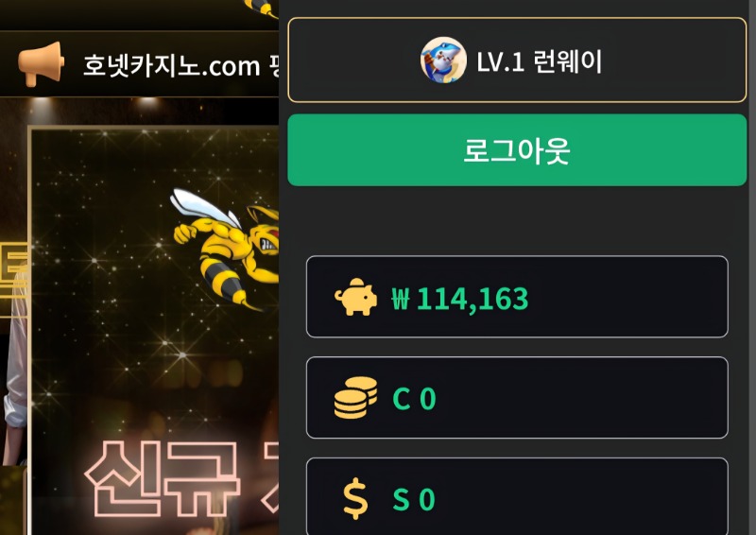
Task: Click the dollar sign icon
Action: 355,498
